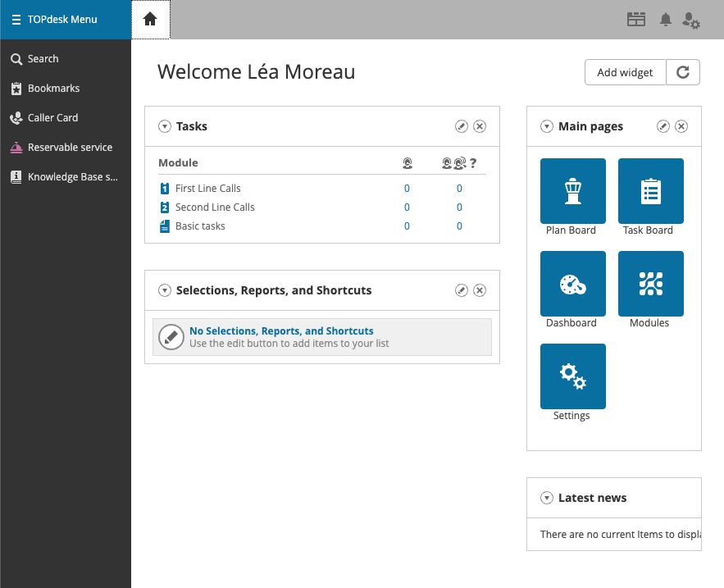The width and height of the screenshot is (724, 588).
Task: Collapse the Latest news widget
Action: pos(547,498)
